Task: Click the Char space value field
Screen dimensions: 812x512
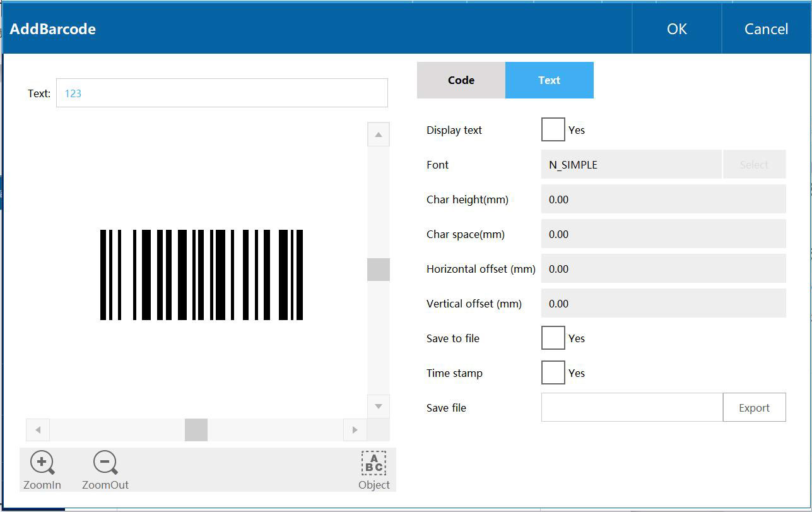Action: 664,234
